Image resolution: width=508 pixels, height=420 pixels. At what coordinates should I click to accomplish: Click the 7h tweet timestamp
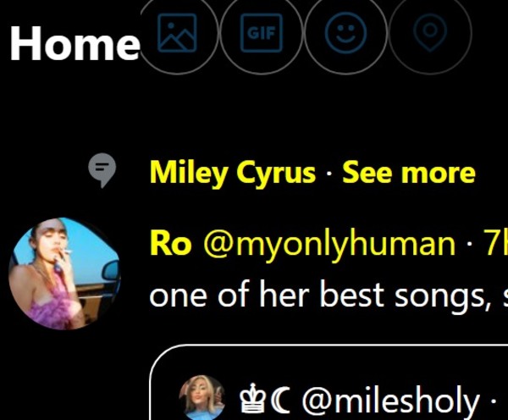[494, 244]
